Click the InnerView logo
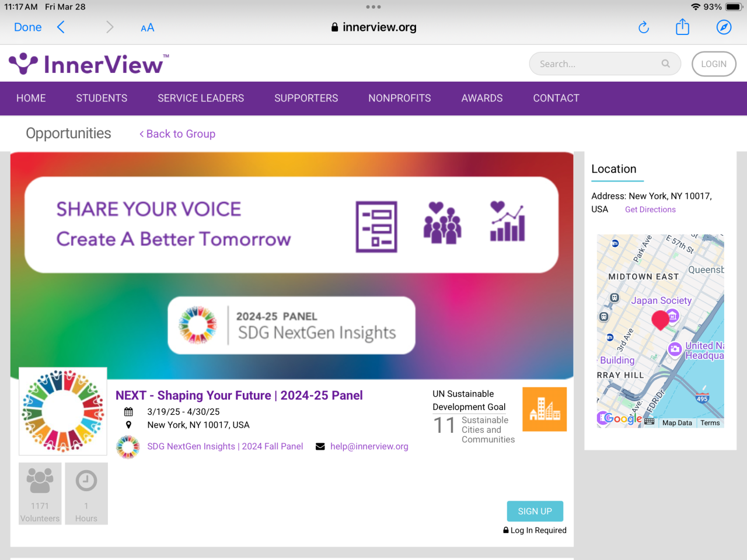This screenshot has width=747, height=560. pos(89,64)
